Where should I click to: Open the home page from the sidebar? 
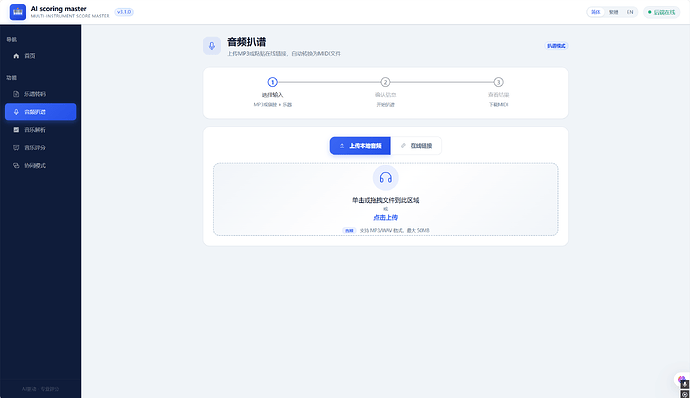point(40,56)
